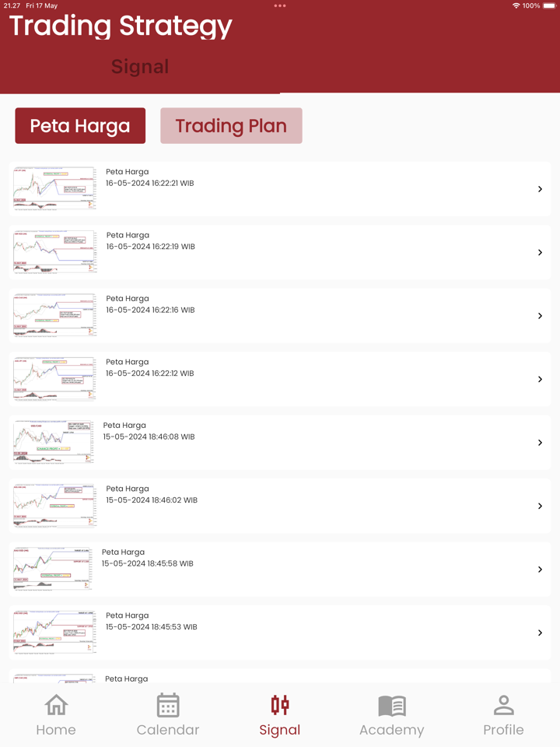Tap the Calendar icon in bottom navigation
Viewport: 560px width, 747px height.
[168, 706]
